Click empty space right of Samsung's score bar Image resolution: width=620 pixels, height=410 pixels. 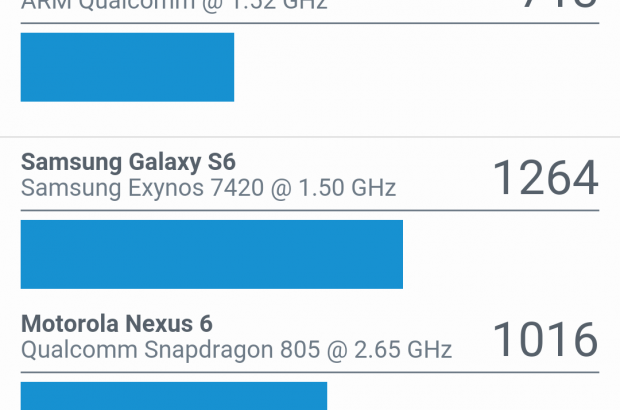[500, 254]
